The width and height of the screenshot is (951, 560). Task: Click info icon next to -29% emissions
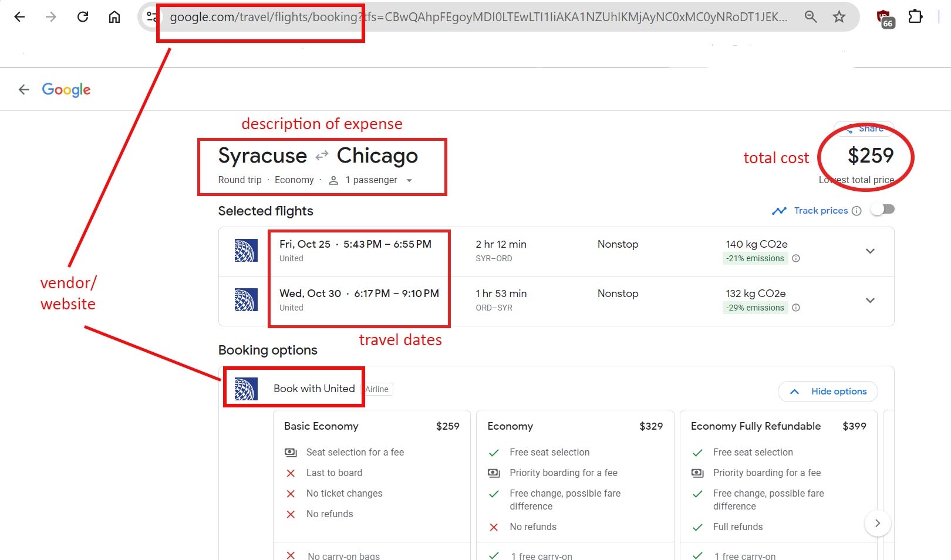point(796,308)
